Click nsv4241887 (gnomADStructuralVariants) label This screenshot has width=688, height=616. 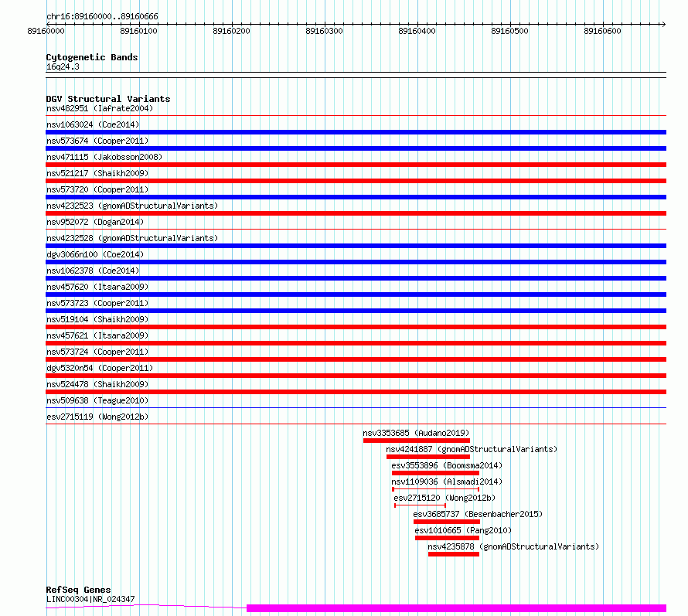(472, 449)
